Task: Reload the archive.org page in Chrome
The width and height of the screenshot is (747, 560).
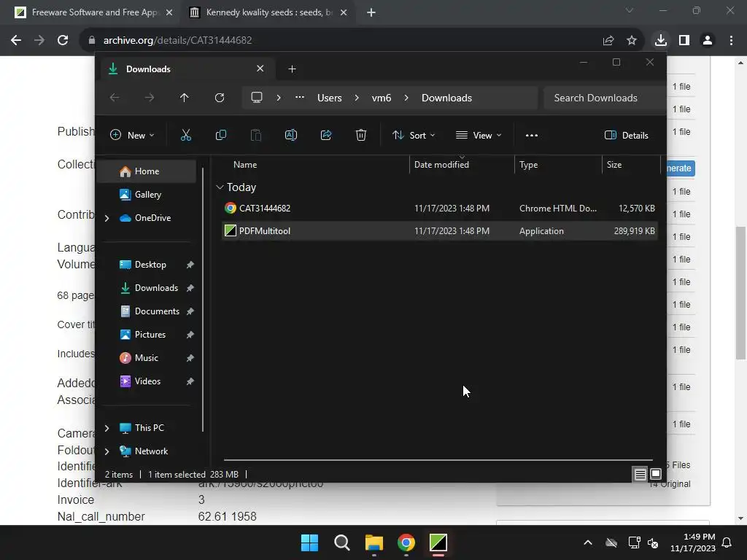Action: click(63, 40)
